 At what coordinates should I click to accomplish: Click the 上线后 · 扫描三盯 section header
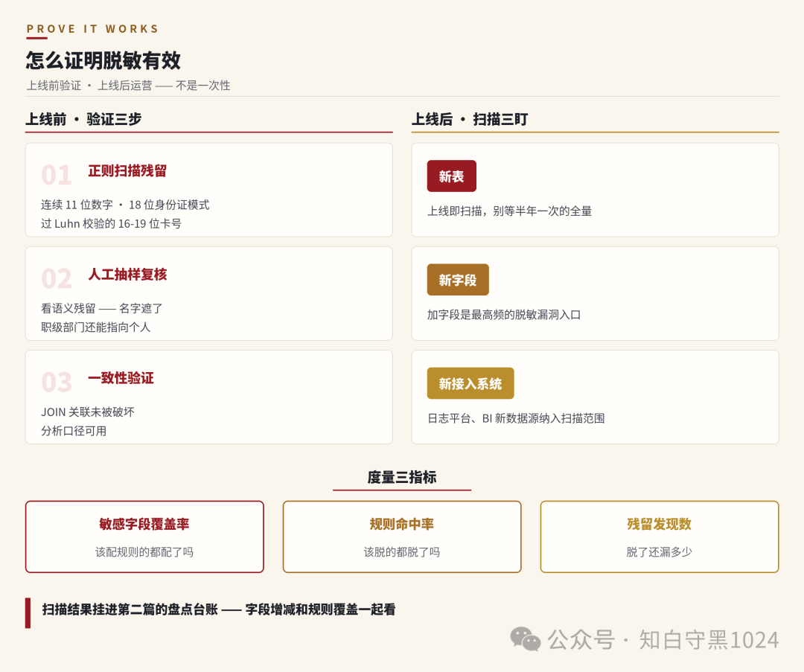470,119
